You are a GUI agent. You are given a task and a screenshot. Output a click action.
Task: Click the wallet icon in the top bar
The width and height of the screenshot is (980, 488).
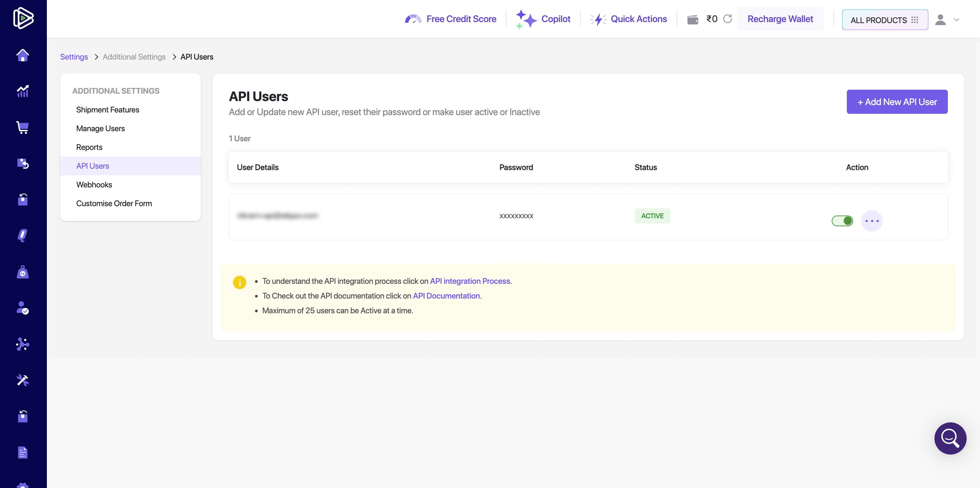693,19
